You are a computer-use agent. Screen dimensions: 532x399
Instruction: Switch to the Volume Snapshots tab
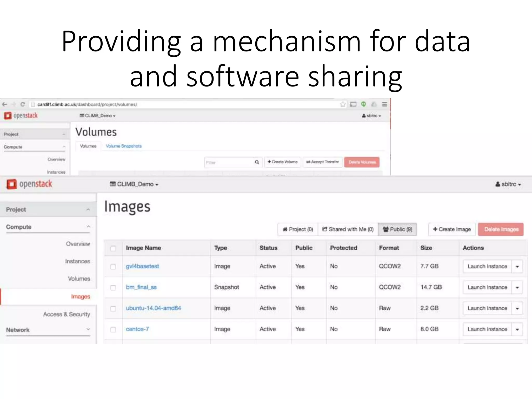pos(124,146)
